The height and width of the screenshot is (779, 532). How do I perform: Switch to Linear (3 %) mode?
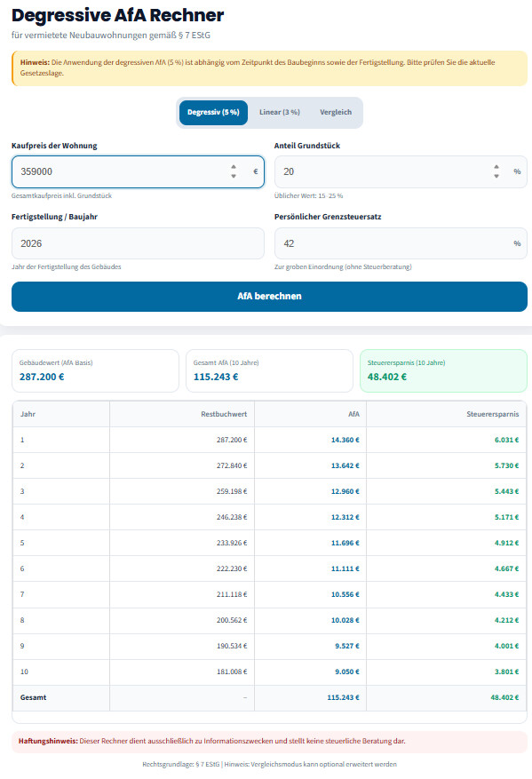(x=280, y=112)
